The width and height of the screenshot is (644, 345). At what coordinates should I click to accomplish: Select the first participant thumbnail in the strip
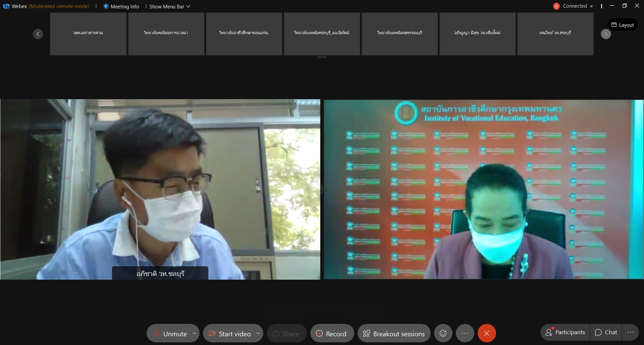(x=88, y=33)
